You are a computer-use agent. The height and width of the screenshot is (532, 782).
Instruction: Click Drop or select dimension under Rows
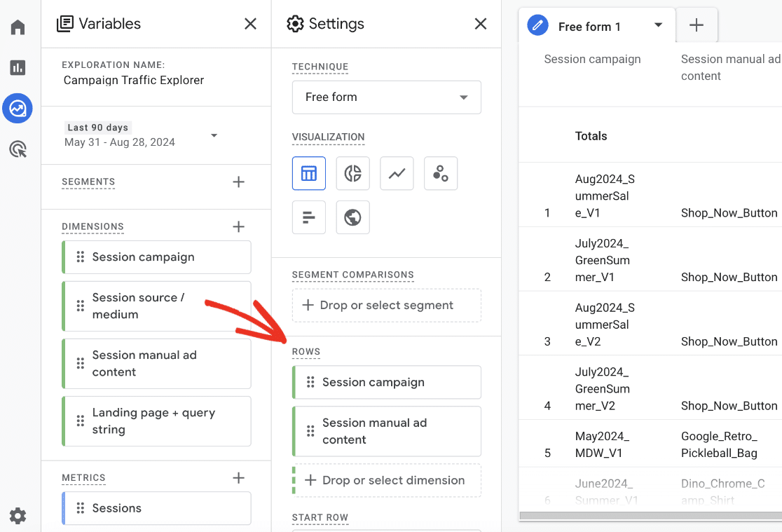point(386,480)
